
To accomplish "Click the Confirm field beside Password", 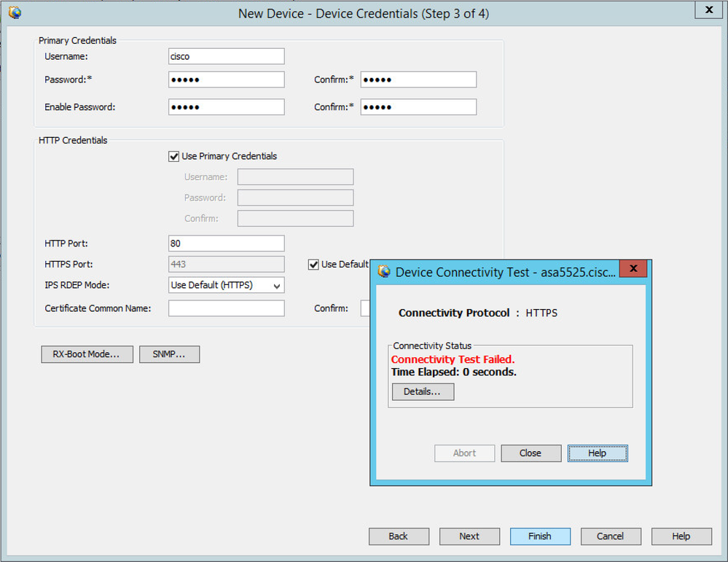I will (418, 79).
